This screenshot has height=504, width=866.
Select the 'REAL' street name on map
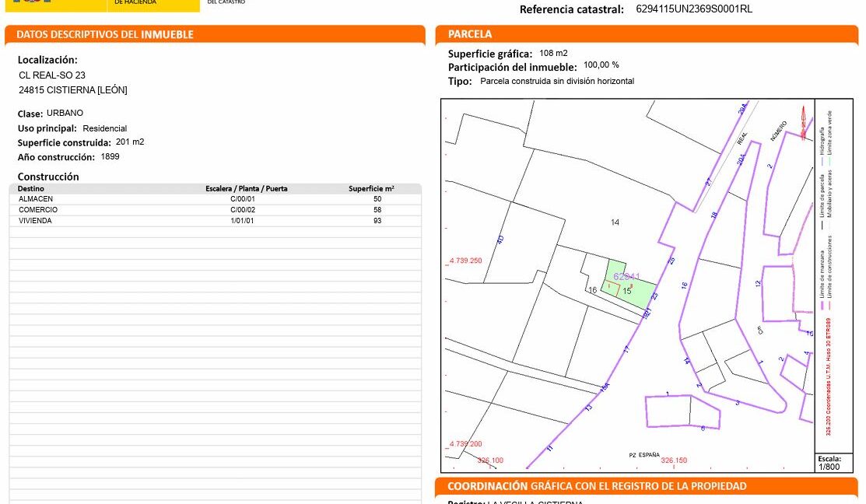[742, 138]
